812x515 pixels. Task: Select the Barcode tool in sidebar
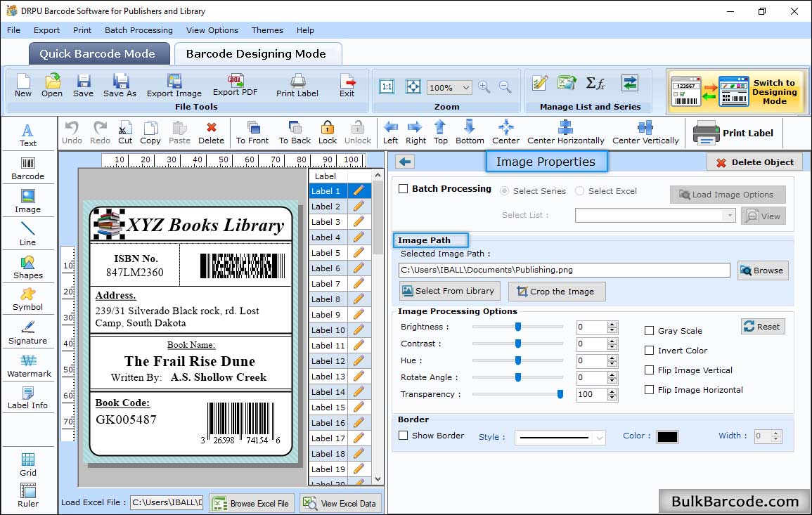pos(28,169)
